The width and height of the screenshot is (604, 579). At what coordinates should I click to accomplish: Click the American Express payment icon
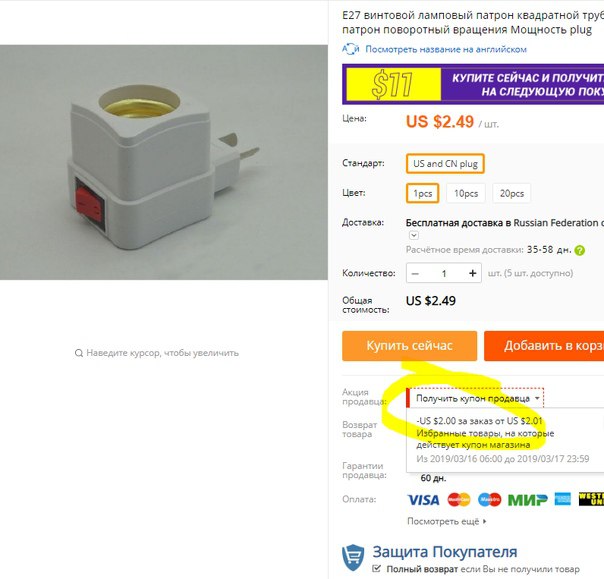coord(562,499)
